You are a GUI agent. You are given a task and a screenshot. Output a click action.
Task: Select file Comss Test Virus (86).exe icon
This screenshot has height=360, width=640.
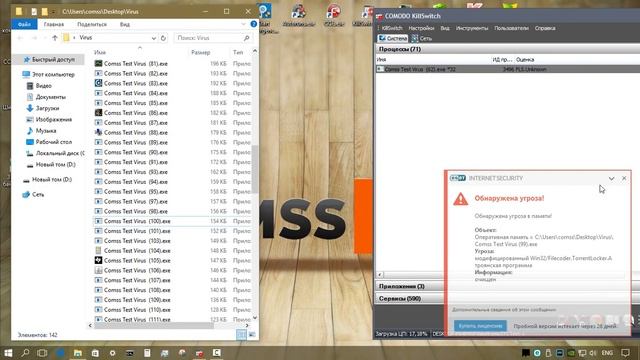tap(98, 113)
